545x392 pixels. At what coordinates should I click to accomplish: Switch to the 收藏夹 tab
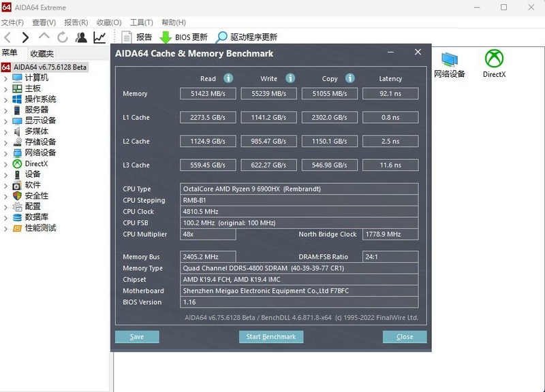pos(42,53)
